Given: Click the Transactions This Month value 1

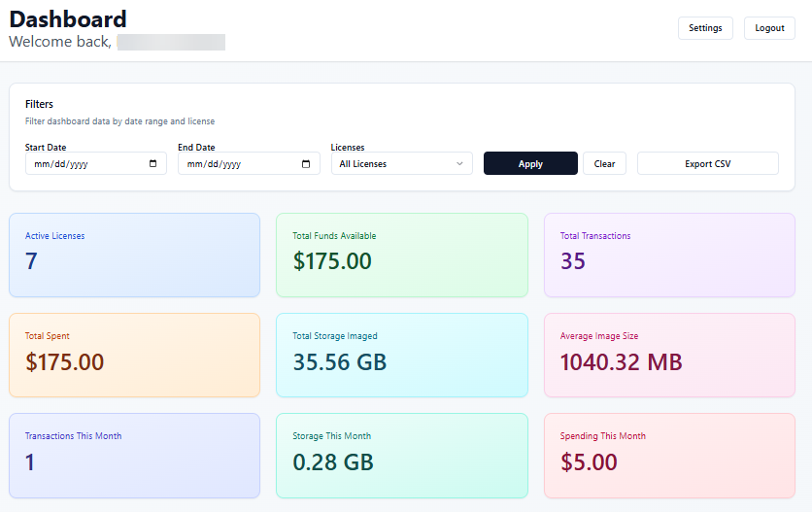Looking at the screenshot, I should tap(29, 461).
